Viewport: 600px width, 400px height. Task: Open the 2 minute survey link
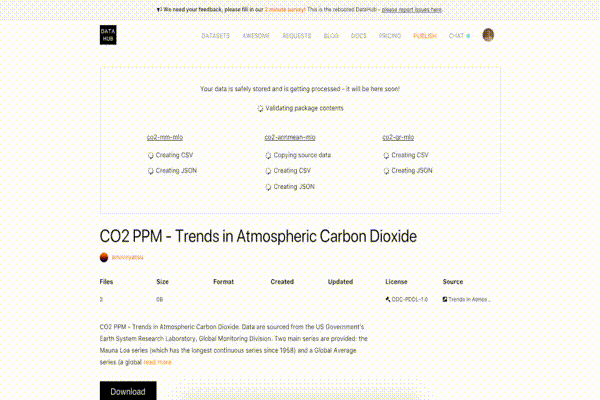[285, 10]
